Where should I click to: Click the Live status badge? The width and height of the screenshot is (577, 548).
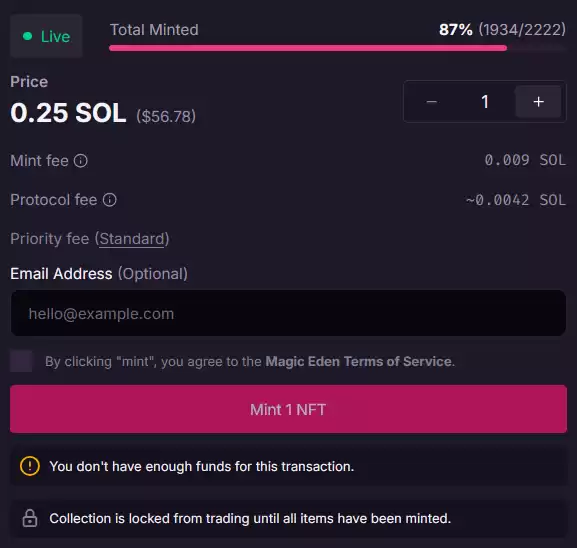coord(46,36)
